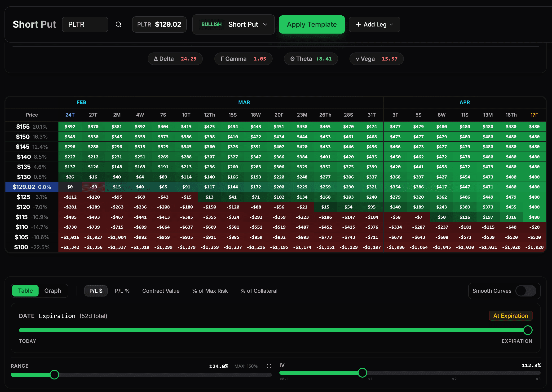The width and height of the screenshot is (552, 392).
Task: Click the At Expiration button
Action: [x=510, y=316]
